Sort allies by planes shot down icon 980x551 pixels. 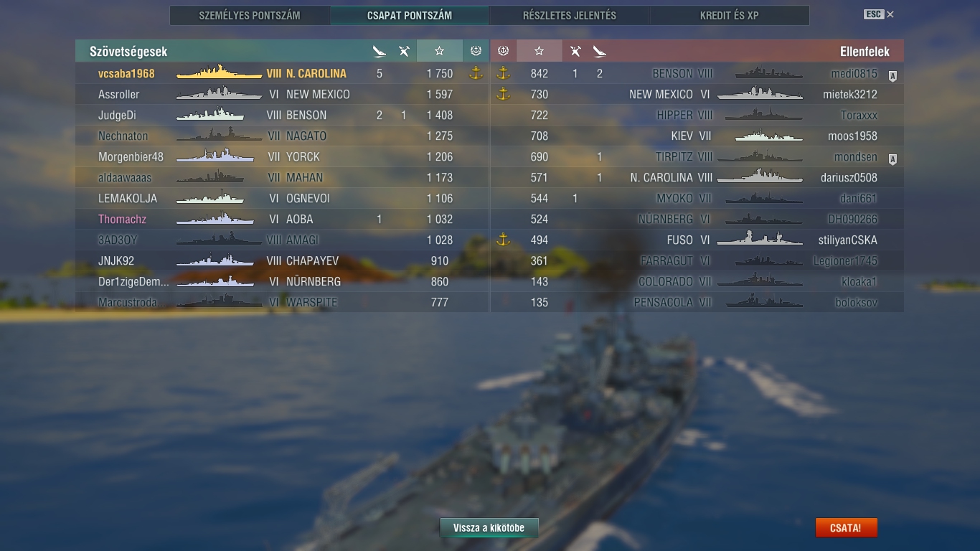404,51
